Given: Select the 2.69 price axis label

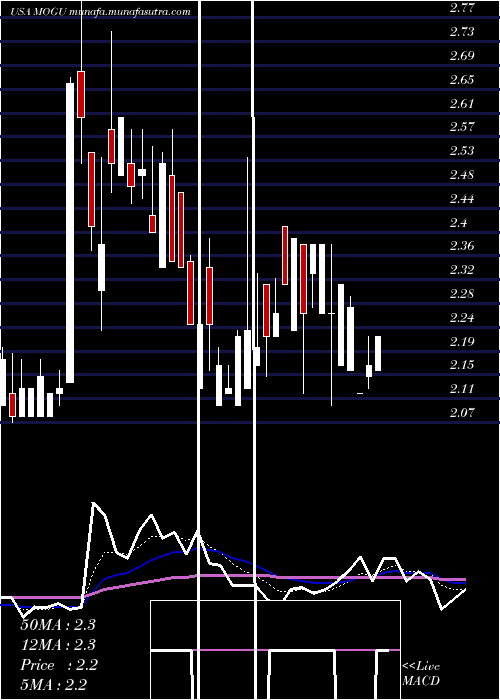Looking at the screenshot, I should tap(462, 56).
